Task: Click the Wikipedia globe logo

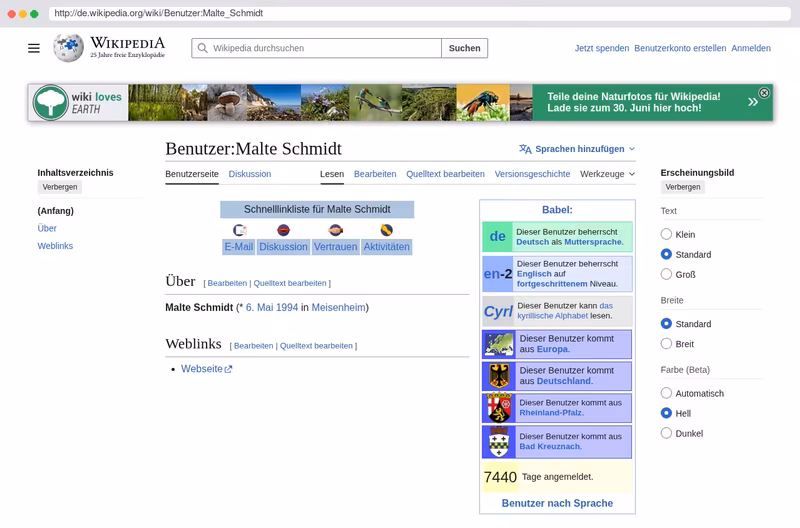Action: point(68,48)
